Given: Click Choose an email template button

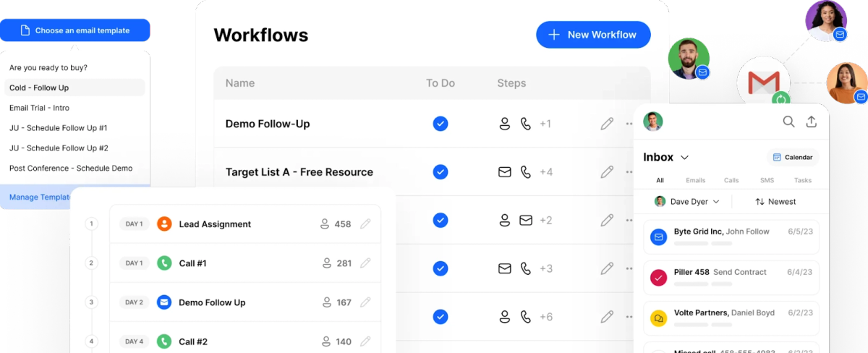Looking at the screenshot, I should click(x=75, y=30).
